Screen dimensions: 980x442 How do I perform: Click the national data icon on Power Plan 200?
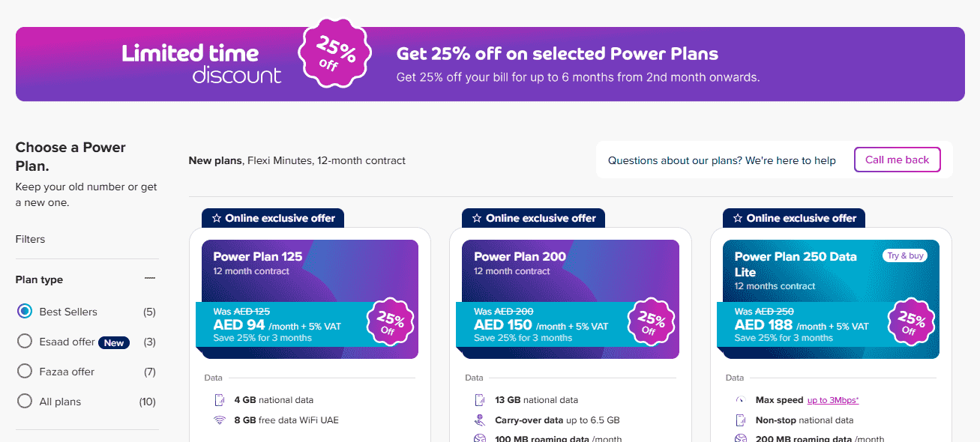pyautogui.click(x=479, y=399)
